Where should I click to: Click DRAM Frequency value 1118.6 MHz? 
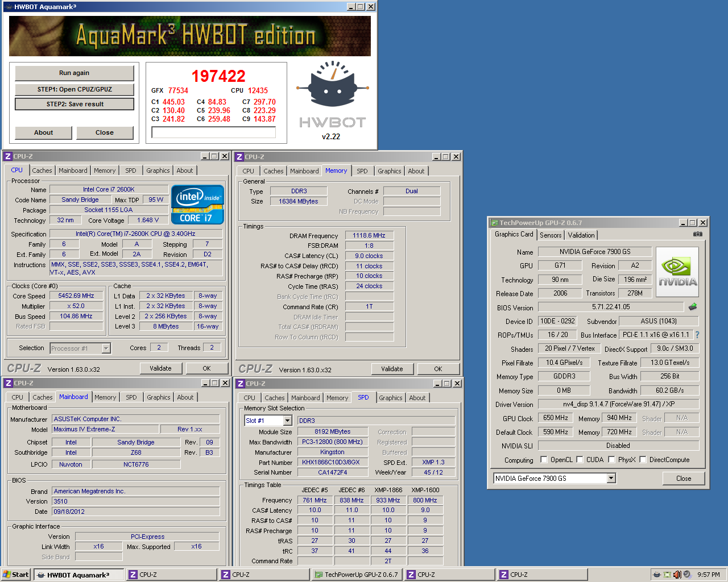(x=369, y=235)
